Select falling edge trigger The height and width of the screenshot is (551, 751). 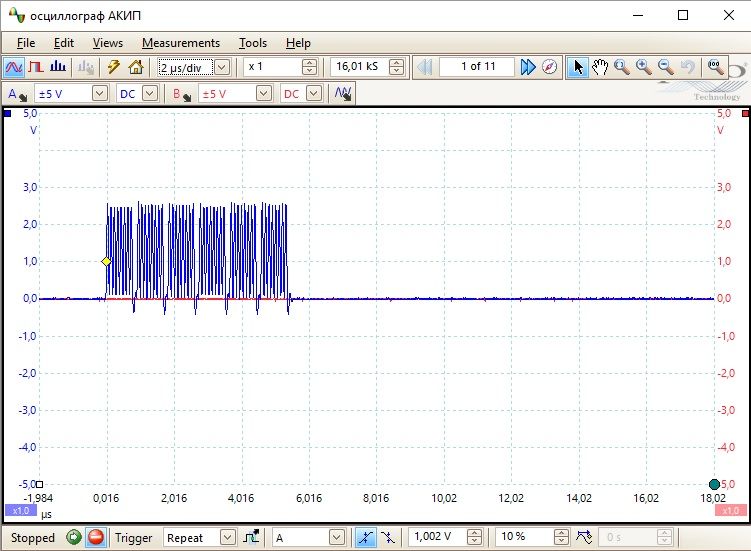[x=387, y=537]
